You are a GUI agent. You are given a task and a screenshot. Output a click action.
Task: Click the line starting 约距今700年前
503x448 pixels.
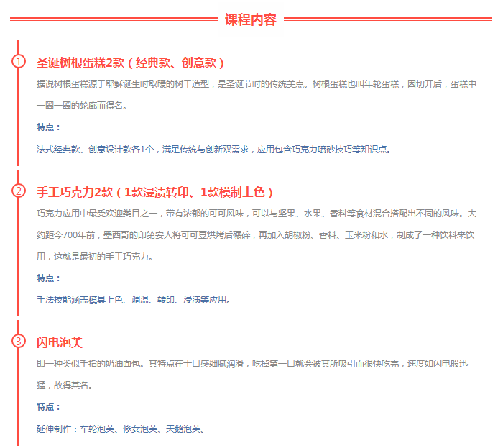pyautogui.click(x=255, y=235)
